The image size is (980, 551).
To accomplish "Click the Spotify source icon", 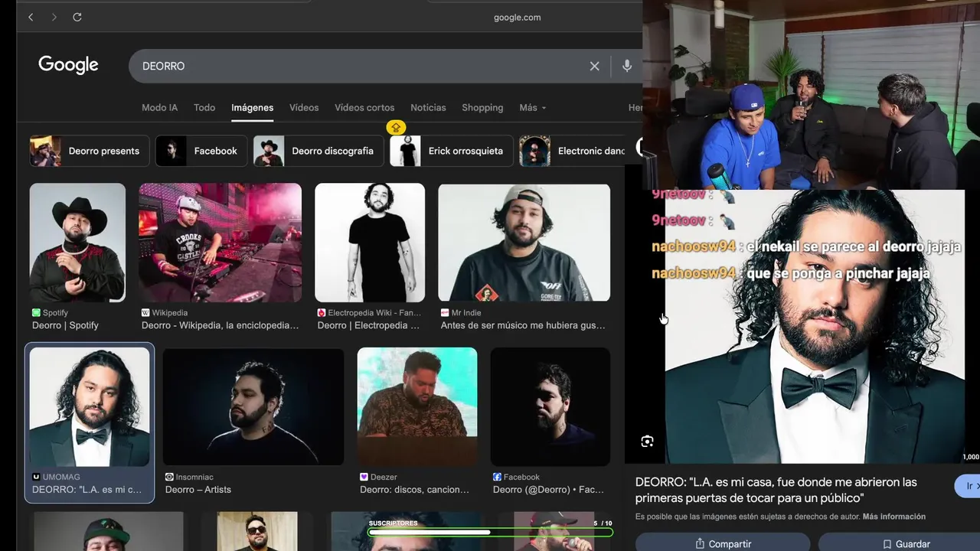I will (36, 313).
